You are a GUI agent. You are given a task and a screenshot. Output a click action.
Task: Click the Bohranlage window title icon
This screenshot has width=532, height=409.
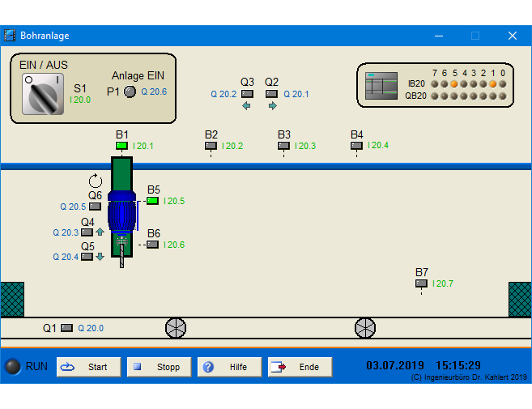[x=10, y=36]
